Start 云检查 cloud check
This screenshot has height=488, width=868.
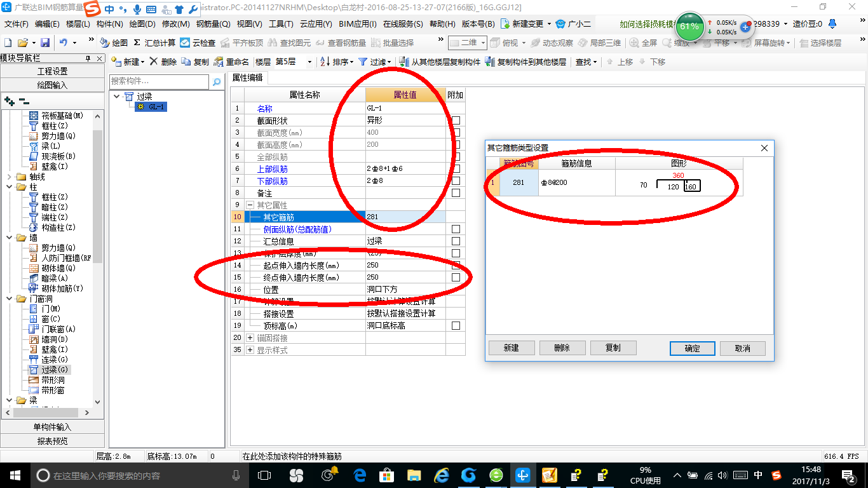(198, 43)
